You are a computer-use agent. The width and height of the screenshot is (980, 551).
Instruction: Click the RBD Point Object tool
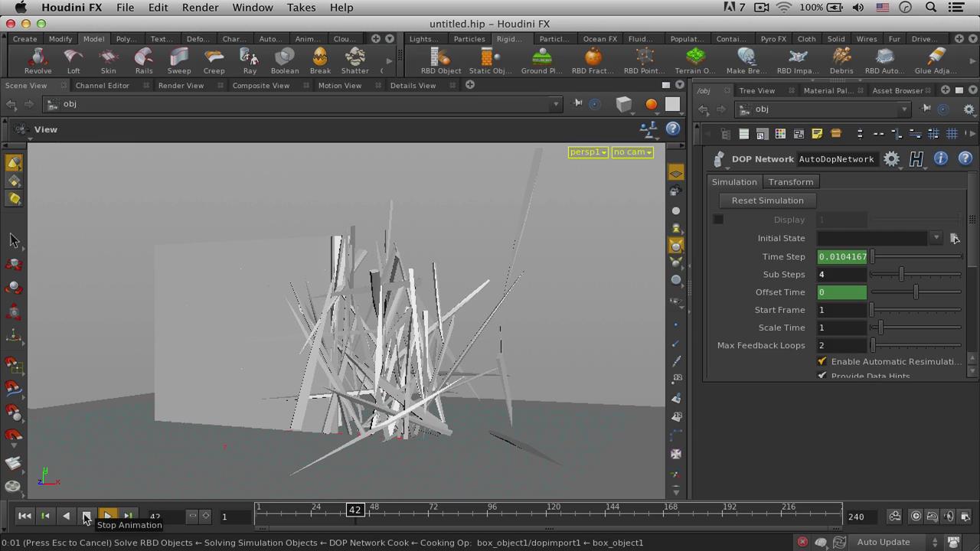pyautogui.click(x=644, y=60)
